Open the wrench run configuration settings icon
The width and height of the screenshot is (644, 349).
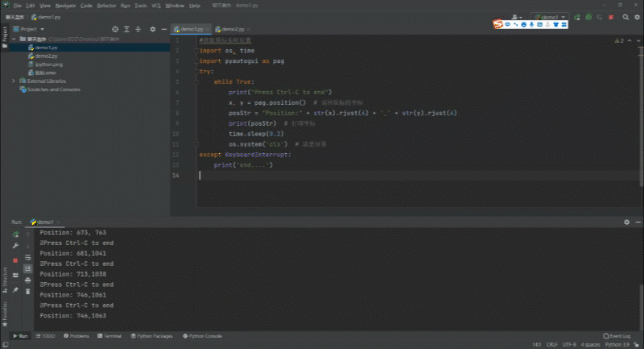15,246
